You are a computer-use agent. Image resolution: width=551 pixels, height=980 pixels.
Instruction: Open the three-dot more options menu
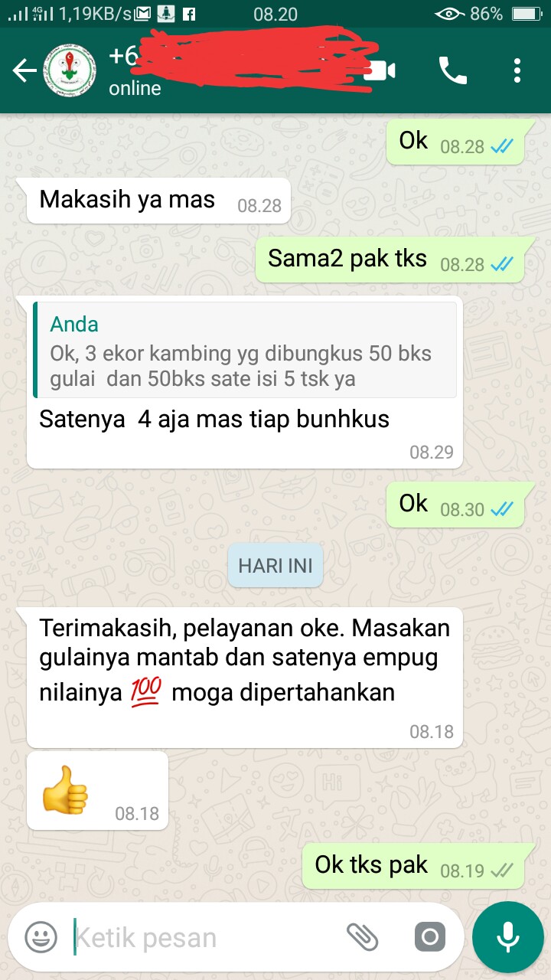click(x=517, y=71)
